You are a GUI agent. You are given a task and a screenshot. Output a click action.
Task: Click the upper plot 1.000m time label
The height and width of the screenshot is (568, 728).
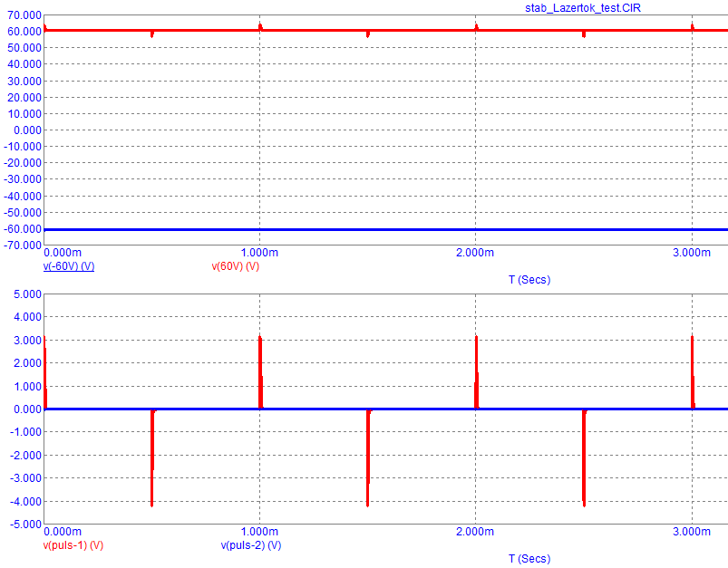[259, 253]
